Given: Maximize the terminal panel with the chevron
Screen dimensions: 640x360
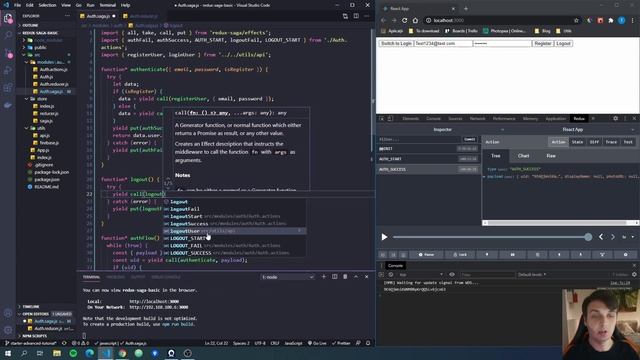Looking at the screenshot, I should (356, 277).
